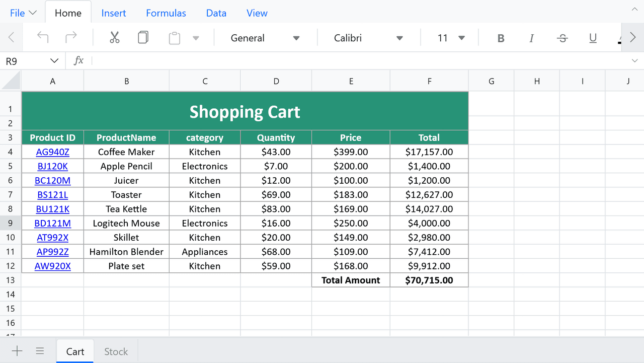The width and height of the screenshot is (644, 363).
Task: Toggle Underline formatting
Action: point(593,38)
